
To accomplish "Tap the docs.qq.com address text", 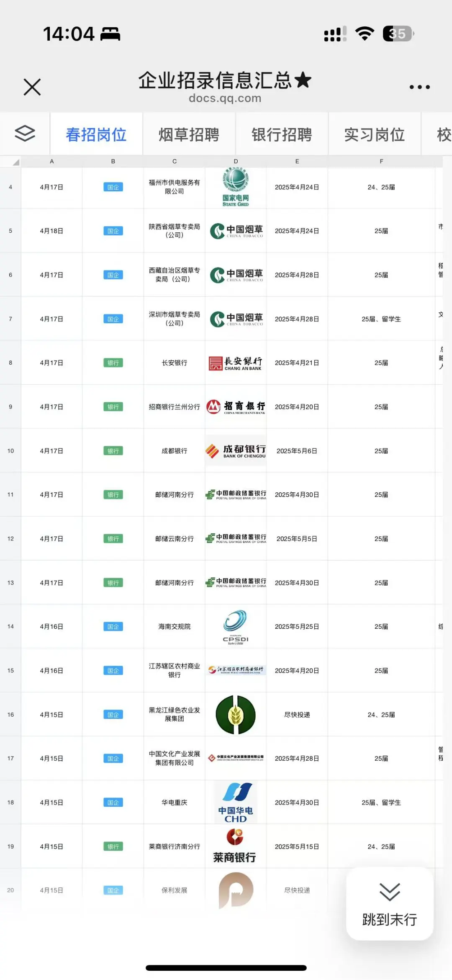I will (225, 98).
